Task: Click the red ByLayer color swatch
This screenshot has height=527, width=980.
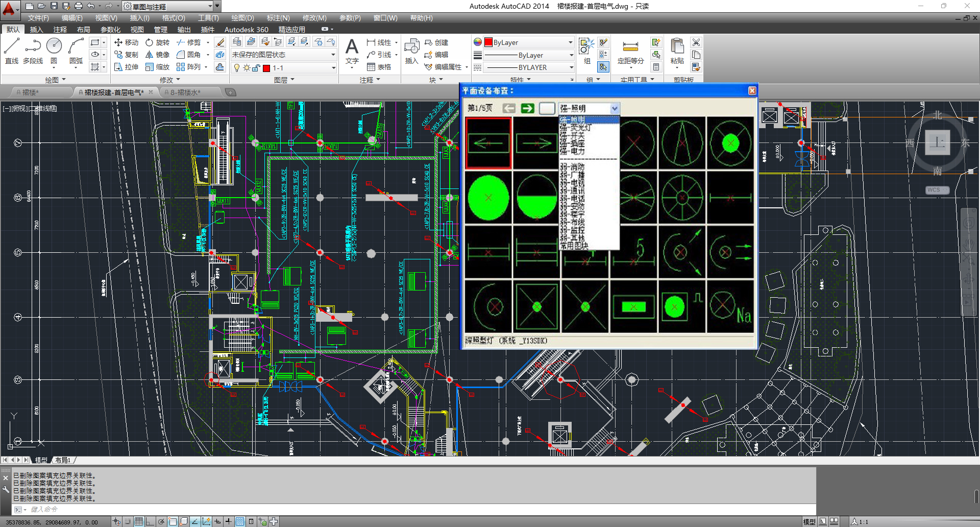Action: 488,42
